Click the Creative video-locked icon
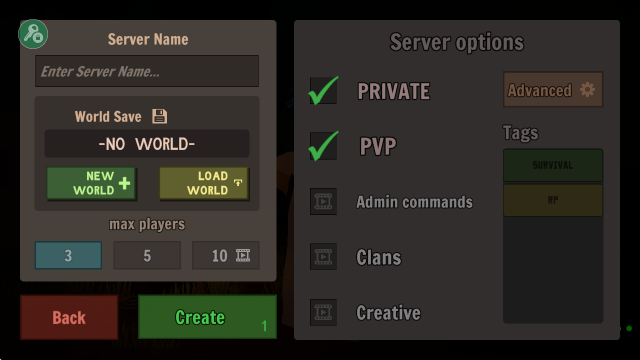 click(323, 312)
